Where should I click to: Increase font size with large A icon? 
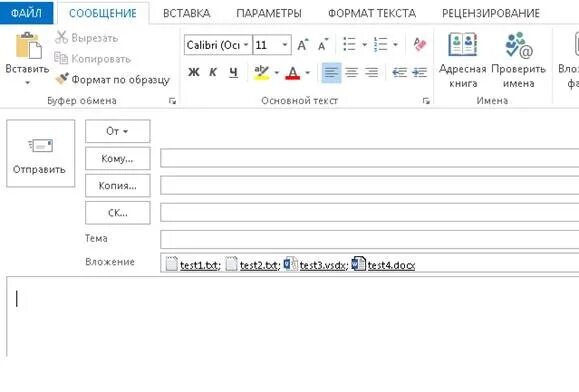[x=302, y=45]
